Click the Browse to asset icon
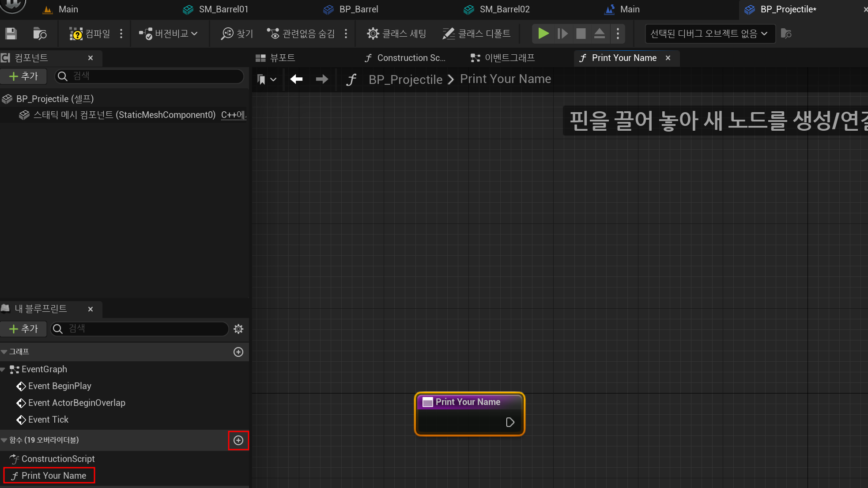Screen dimensions: 868x488 coord(40,34)
